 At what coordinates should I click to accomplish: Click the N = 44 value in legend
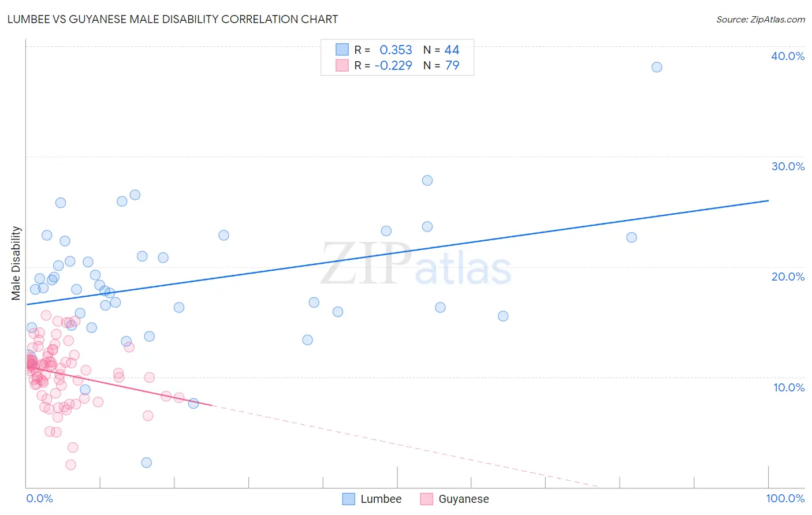pyautogui.click(x=441, y=50)
